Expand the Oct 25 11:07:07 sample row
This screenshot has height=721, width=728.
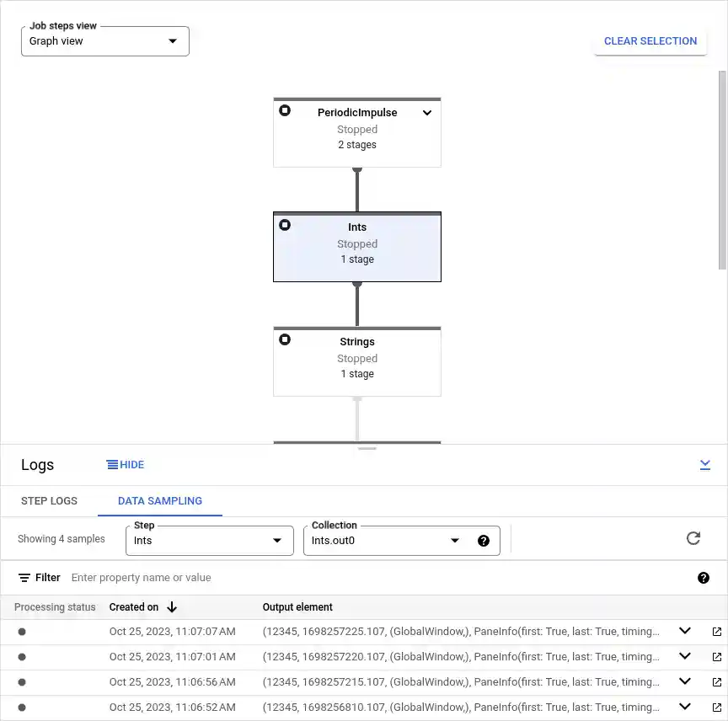coord(685,631)
